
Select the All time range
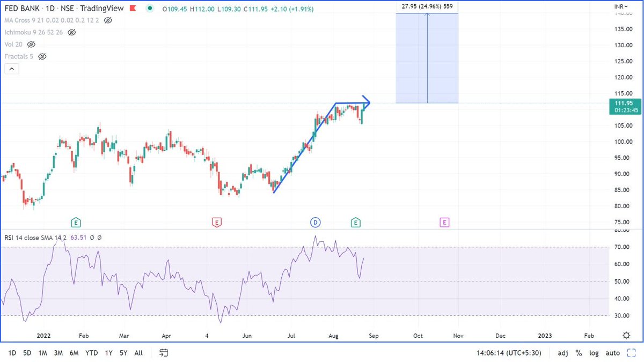(x=138, y=353)
